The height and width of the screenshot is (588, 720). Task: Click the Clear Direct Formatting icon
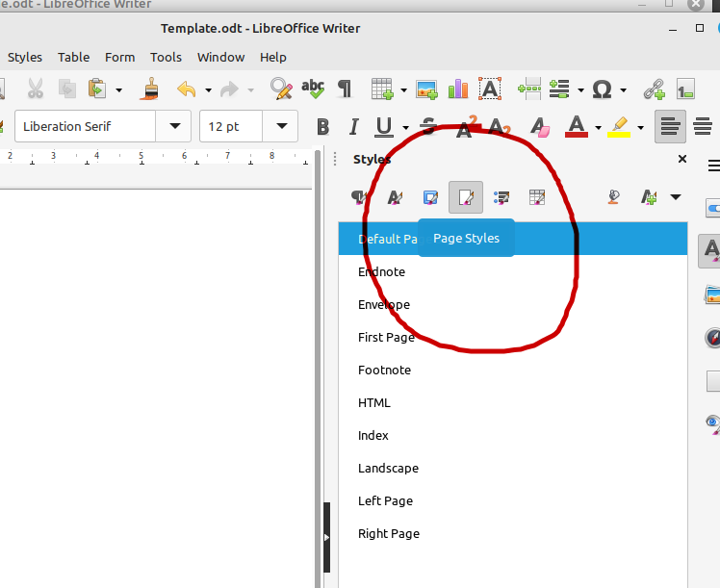coord(540,126)
